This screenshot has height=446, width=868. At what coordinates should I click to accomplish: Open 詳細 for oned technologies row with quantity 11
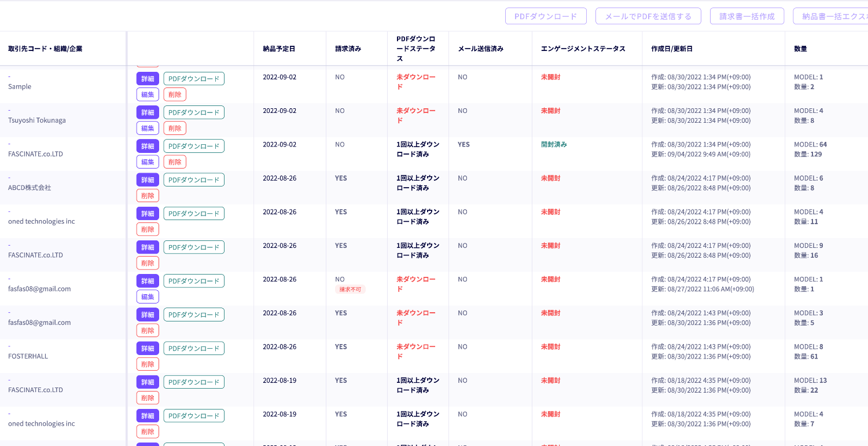pyautogui.click(x=148, y=213)
